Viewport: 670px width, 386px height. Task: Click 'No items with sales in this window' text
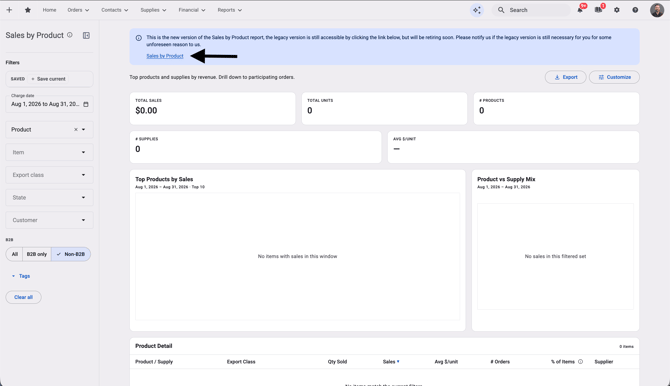point(297,256)
